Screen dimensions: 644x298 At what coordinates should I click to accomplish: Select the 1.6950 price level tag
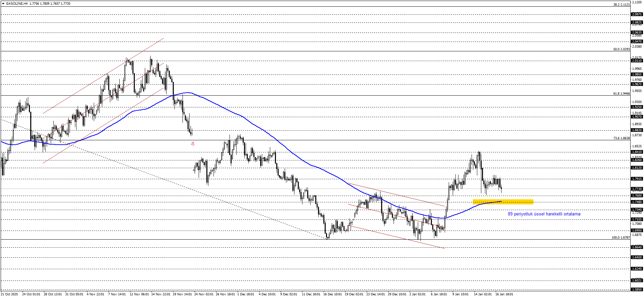point(637,231)
